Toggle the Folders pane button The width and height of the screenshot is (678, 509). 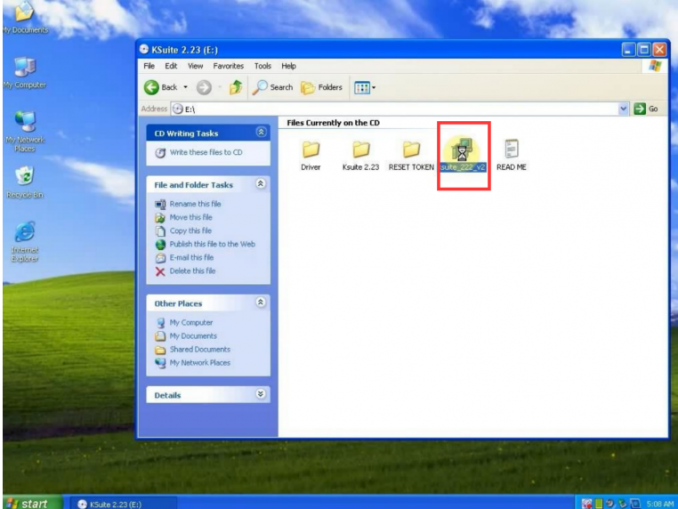322,87
